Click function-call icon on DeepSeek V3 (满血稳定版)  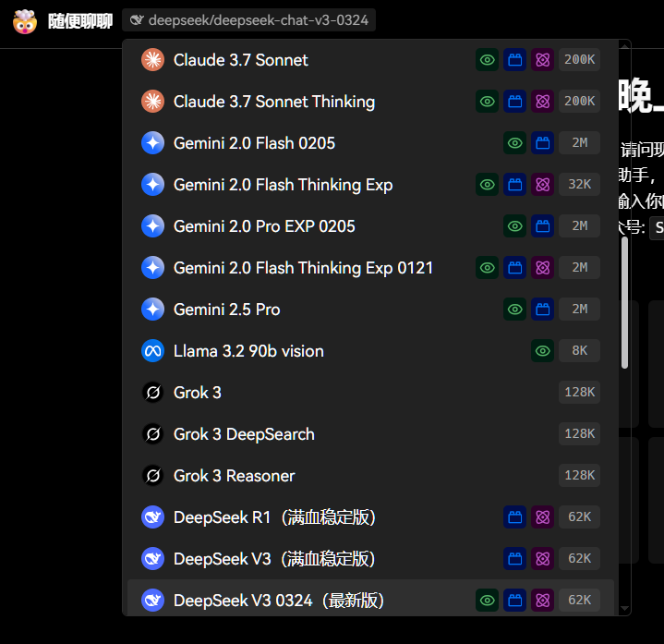click(515, 558)
